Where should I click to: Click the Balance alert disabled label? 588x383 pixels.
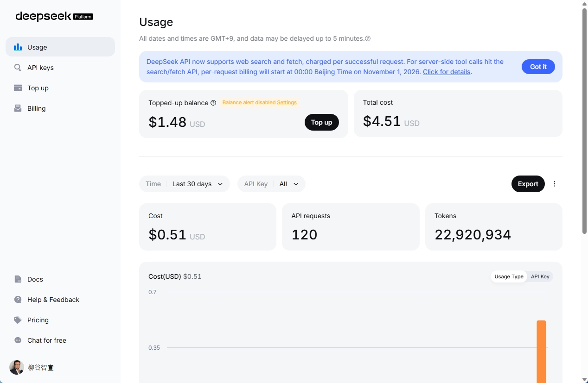249,102
